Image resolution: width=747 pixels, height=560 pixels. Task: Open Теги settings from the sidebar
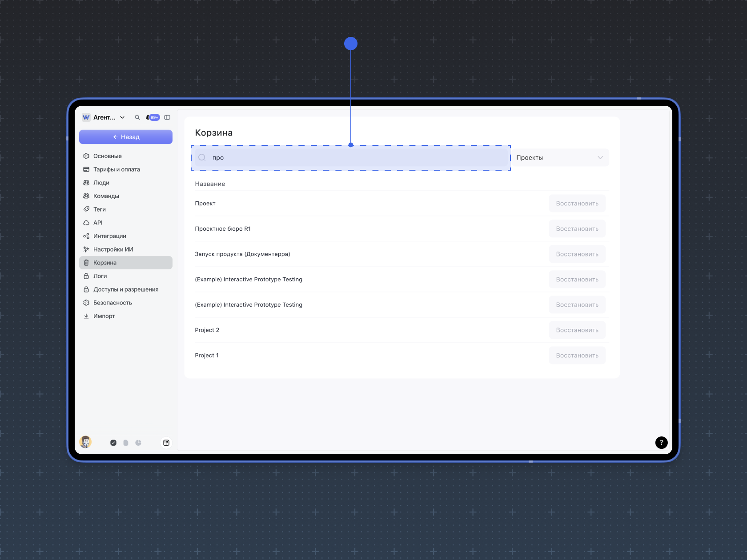[99, 209]
